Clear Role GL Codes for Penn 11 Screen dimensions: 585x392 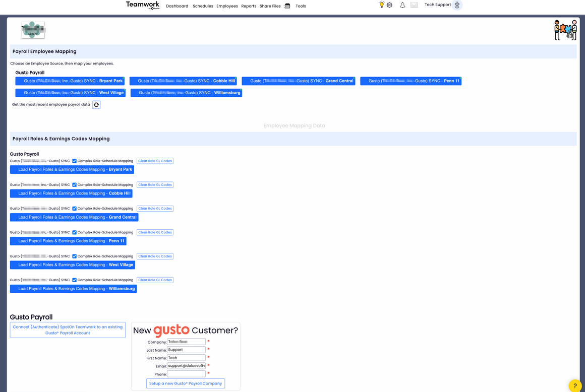tap(155, 232)
